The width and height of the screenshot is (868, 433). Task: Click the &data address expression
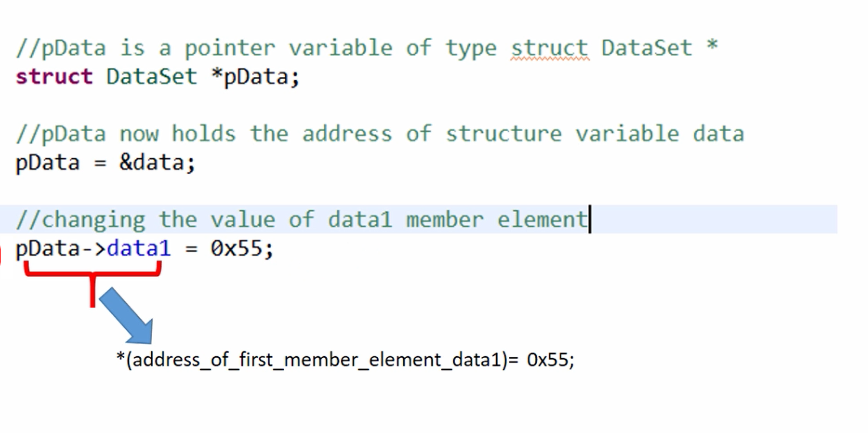tap(157, 163)
